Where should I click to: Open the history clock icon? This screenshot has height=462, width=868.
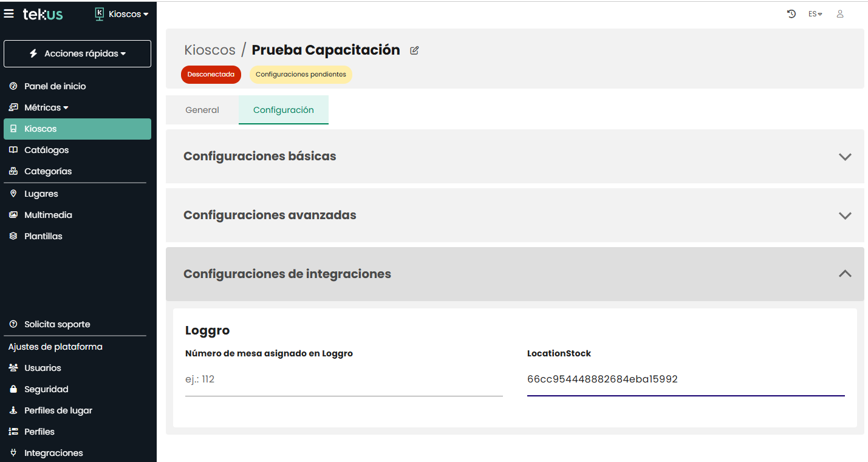[791, 14]
